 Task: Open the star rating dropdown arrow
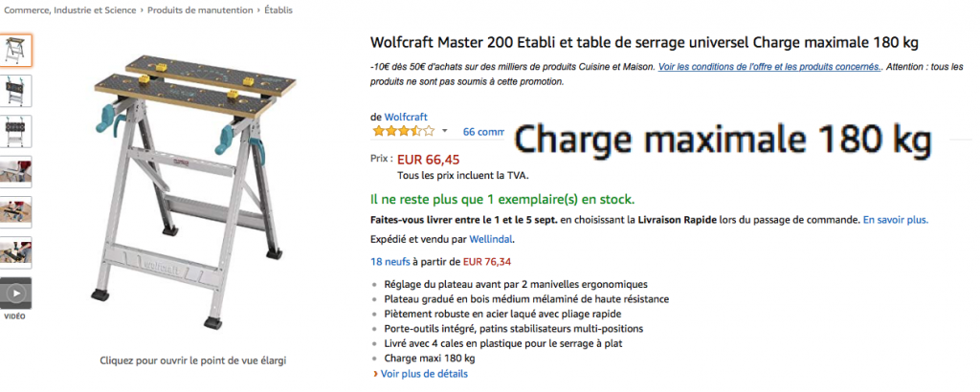[x=444, y=131]
